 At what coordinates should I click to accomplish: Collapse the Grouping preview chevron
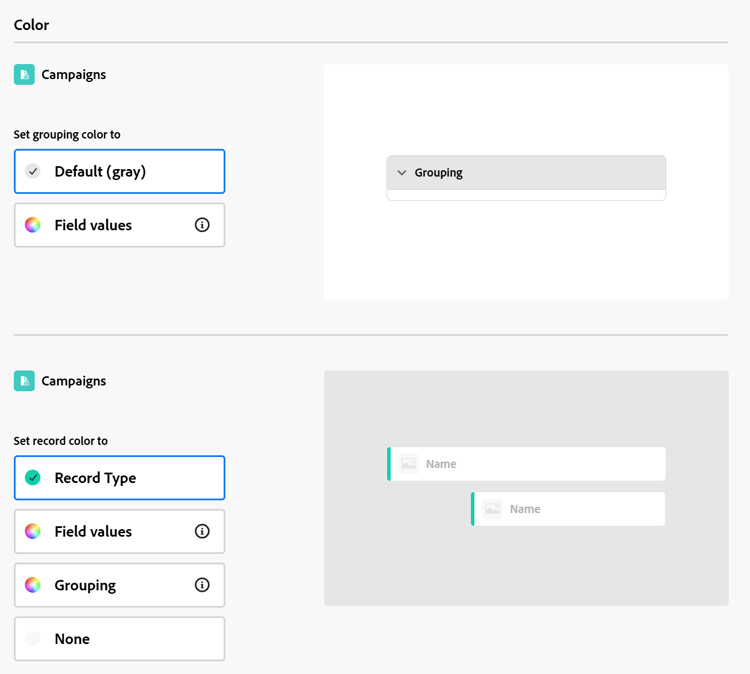[402, 173]
